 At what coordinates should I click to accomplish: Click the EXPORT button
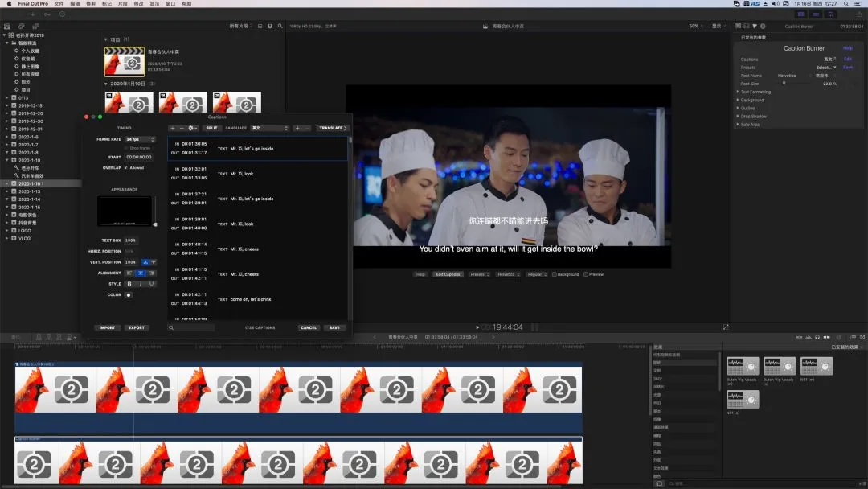click(x=136, y=328)
